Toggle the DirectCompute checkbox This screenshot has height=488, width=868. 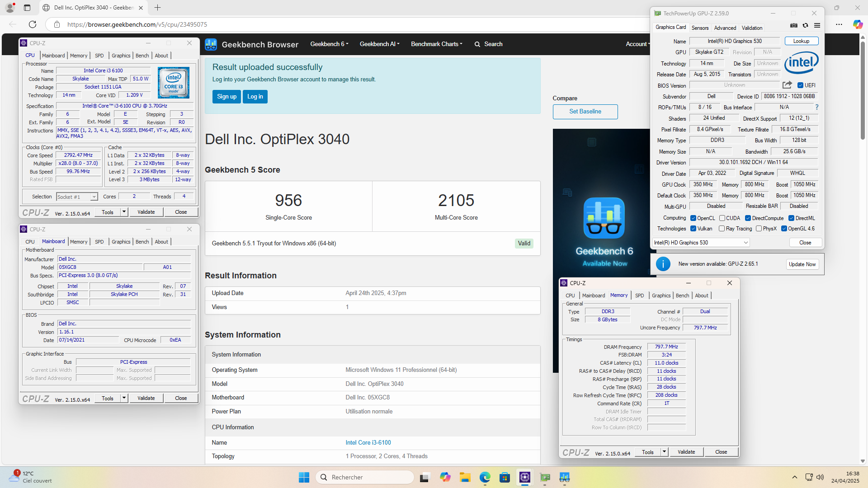tap(748, 218)
